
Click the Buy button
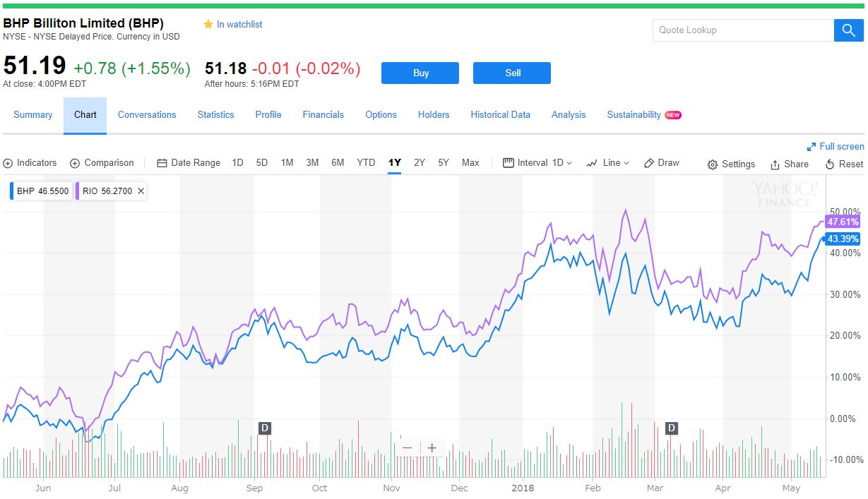(x=420, y=73)
